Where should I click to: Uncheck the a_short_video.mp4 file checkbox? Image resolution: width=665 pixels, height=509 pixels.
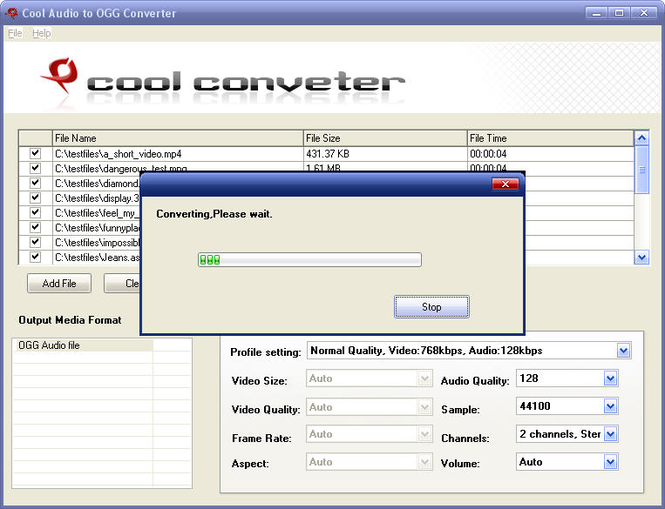(35, 154)
